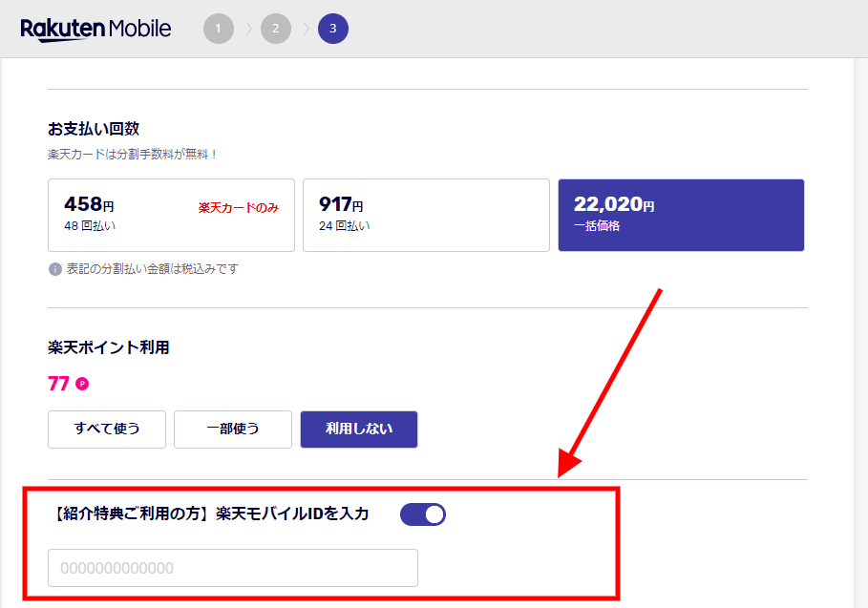Select 一部使う points button
Screen dimensions: 868x608
[232, 430]
